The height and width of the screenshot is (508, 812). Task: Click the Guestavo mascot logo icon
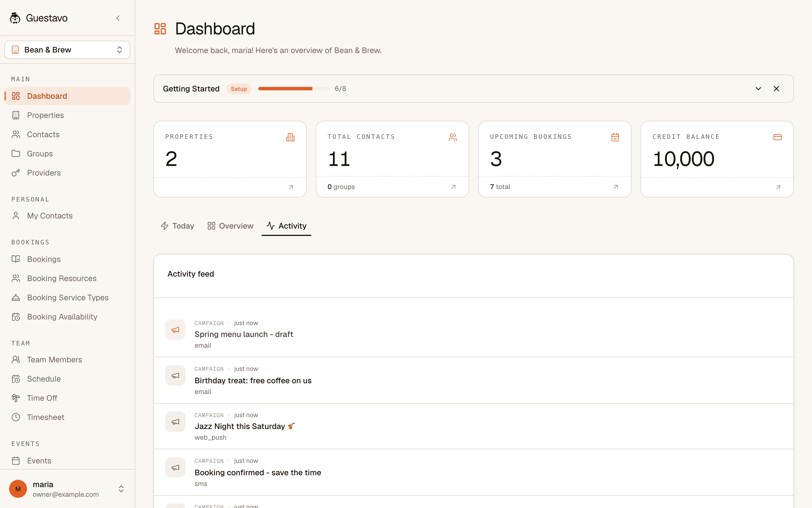tap(15, 18)
